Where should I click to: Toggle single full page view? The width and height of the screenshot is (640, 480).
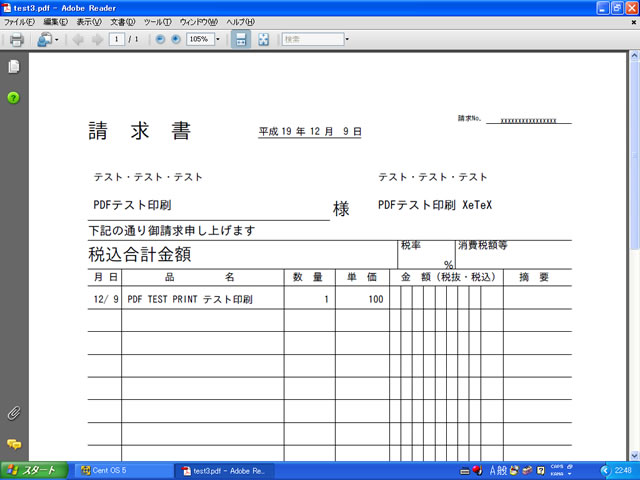[x=263, y=40]
